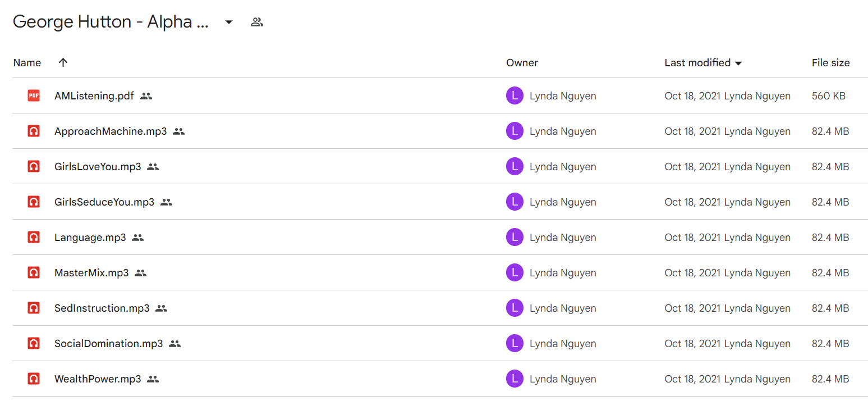The height and width of the screenshot is (419, 868).
Task: Click the shared icon beside MasterMix.mp3
Action: point(141,273)
